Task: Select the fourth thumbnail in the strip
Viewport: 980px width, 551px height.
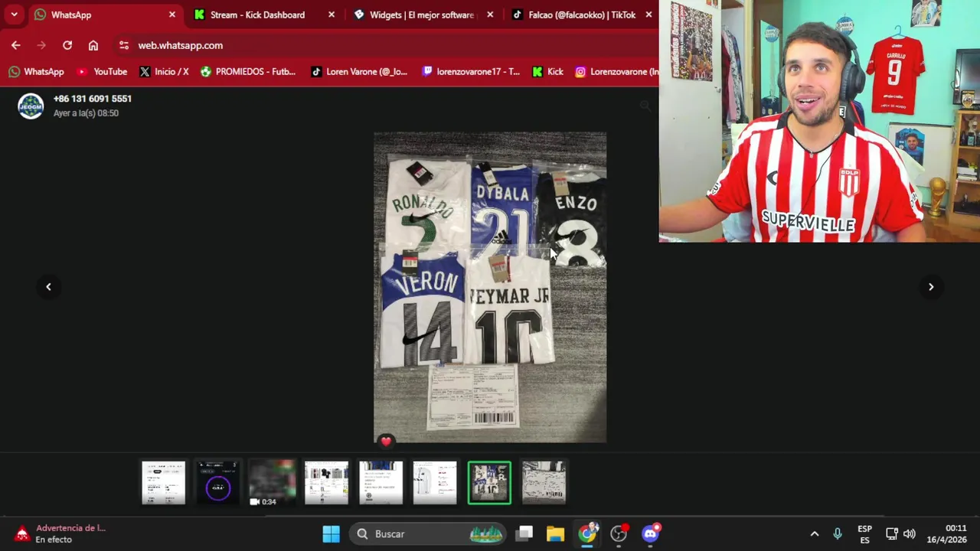Action: click(x=326, y=483)
